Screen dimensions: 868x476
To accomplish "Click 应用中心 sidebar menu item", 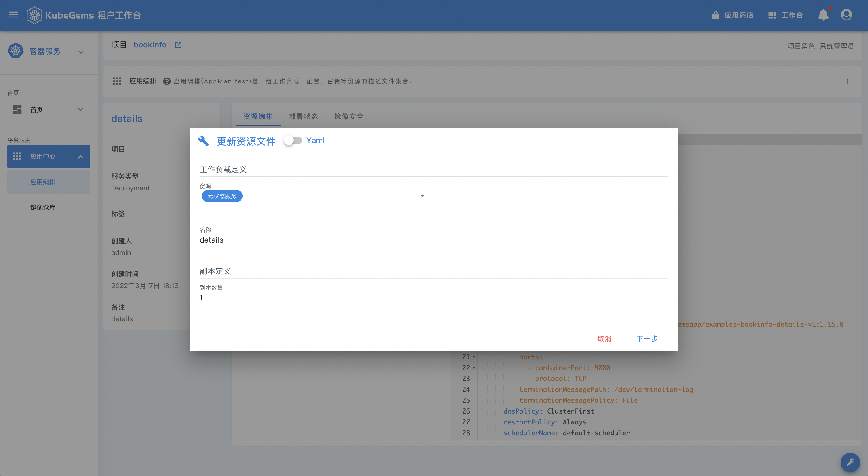I will pyautogui.click(x=49, y=157).
